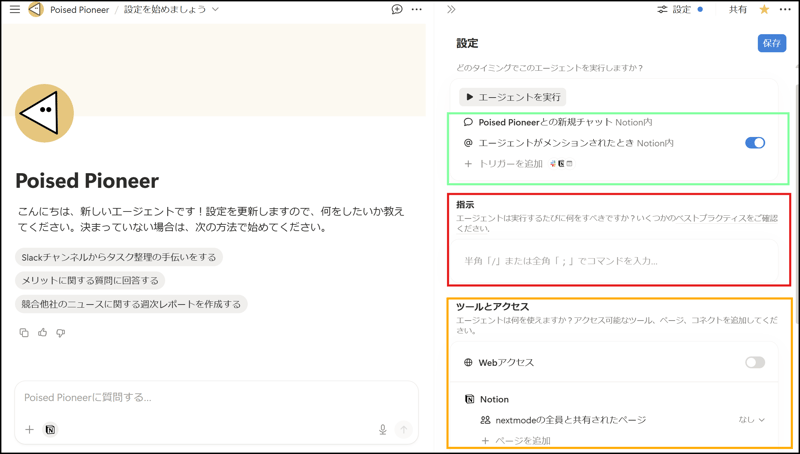Click the send arrow button in chat

[404, 430]
